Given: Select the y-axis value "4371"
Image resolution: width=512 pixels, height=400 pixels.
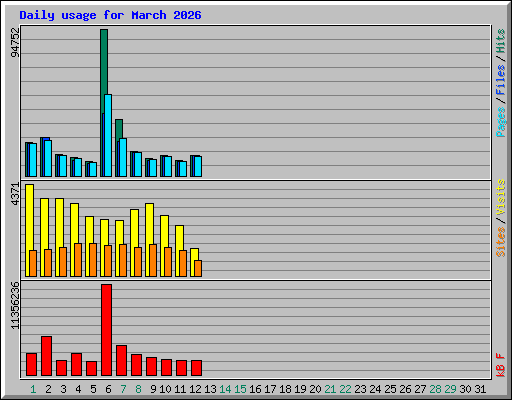Looking at the screenshot, I should point(15,194).
